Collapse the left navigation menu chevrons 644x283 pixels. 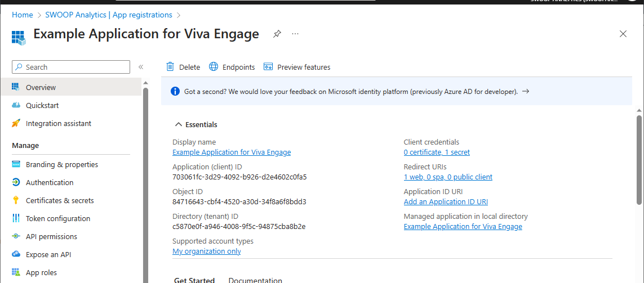pos(140,67)
